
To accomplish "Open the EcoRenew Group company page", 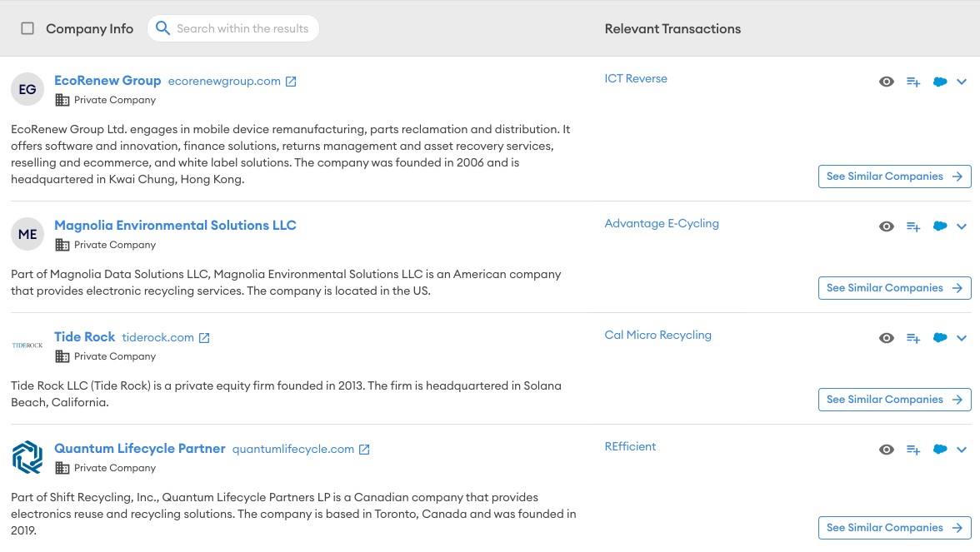I will 107,81.
